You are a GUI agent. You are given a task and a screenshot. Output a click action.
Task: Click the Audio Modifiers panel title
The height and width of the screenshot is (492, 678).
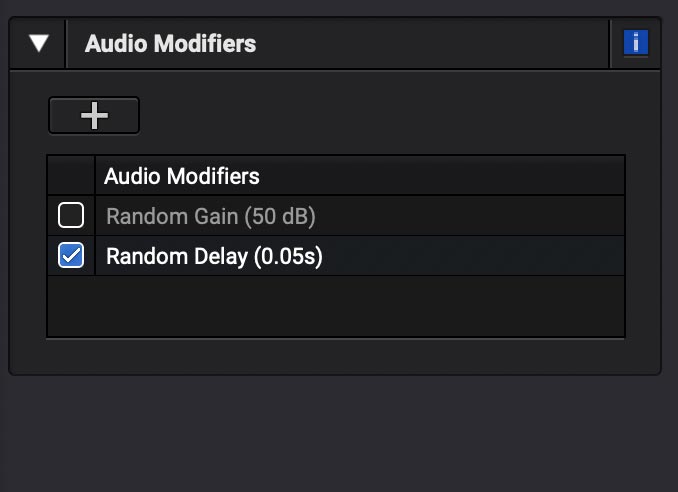(x=170, y=44)
